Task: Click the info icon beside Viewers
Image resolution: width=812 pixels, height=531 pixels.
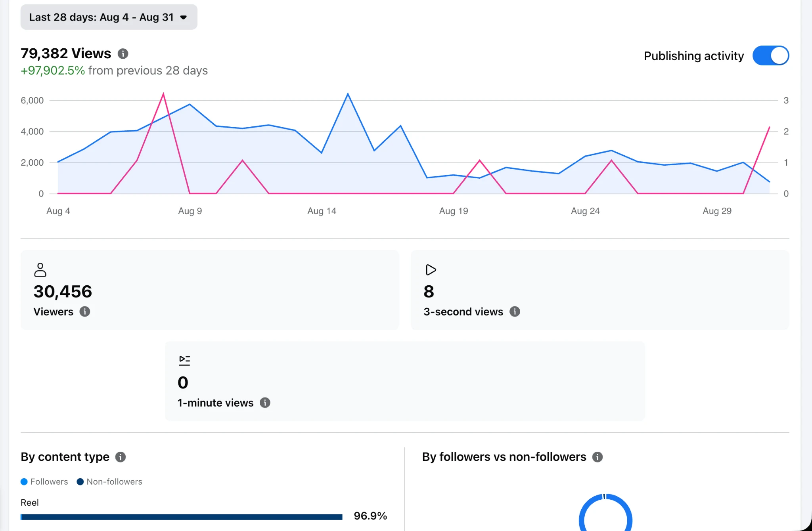Action: click(85, 311)
